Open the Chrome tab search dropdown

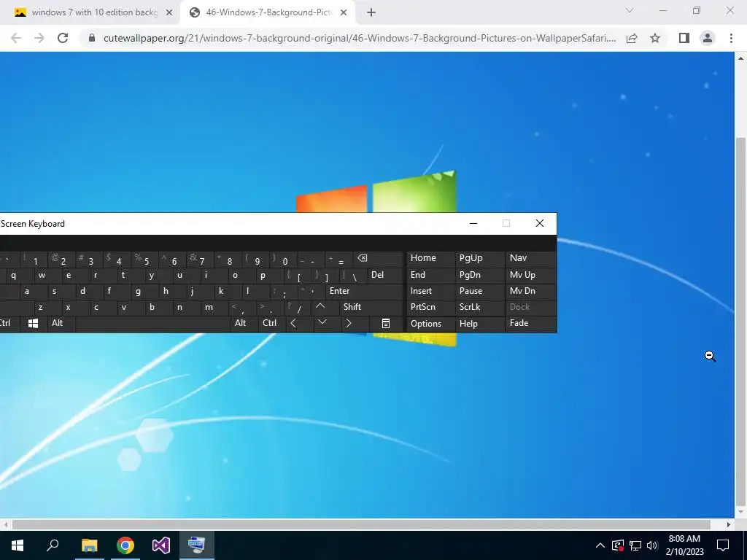click(630, 10)
